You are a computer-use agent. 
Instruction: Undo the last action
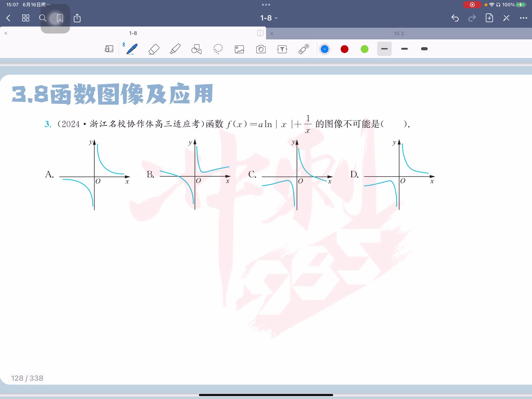tap(455, 18)
